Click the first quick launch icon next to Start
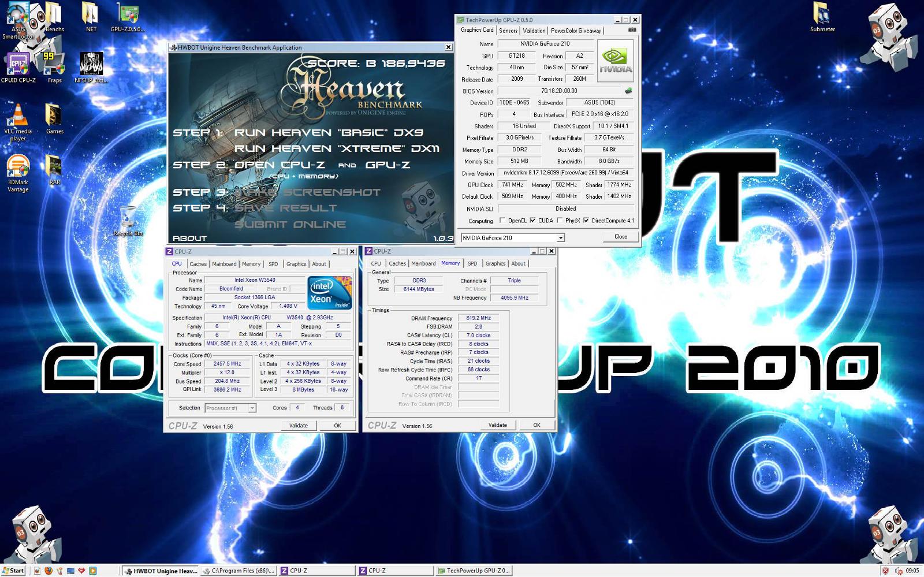The height and width of the screenshot is (577, 924). (38, 571)
